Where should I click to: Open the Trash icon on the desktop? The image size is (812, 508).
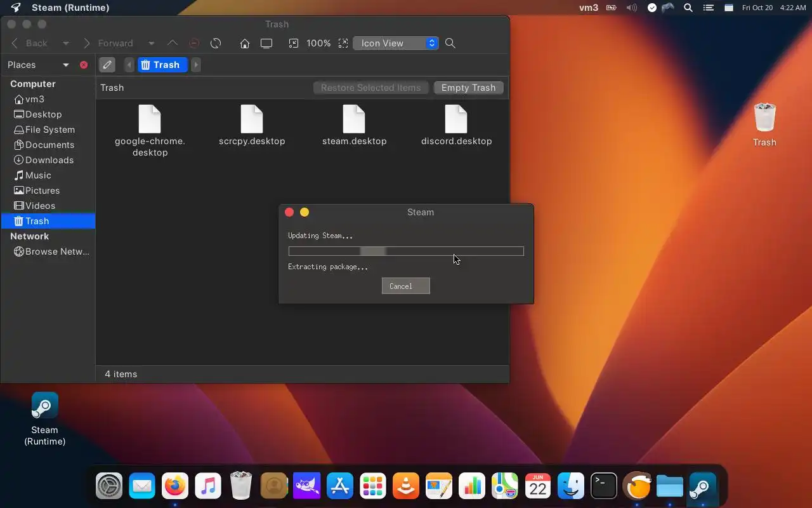click(764, 125)
